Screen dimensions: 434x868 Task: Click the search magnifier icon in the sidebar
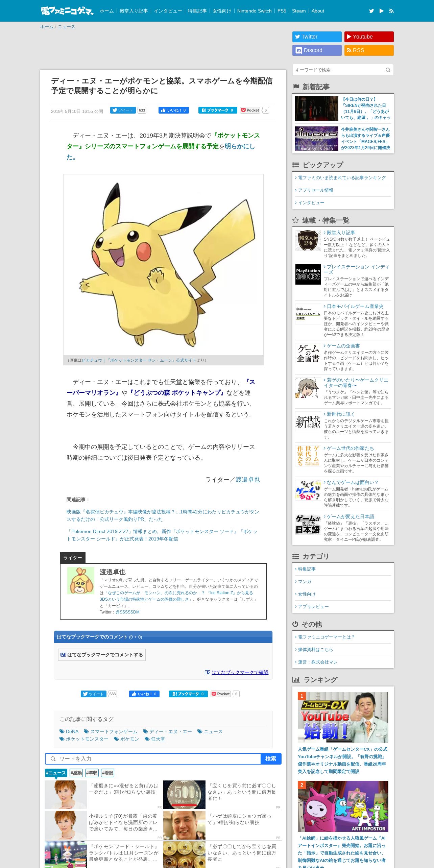click(388, 70)
